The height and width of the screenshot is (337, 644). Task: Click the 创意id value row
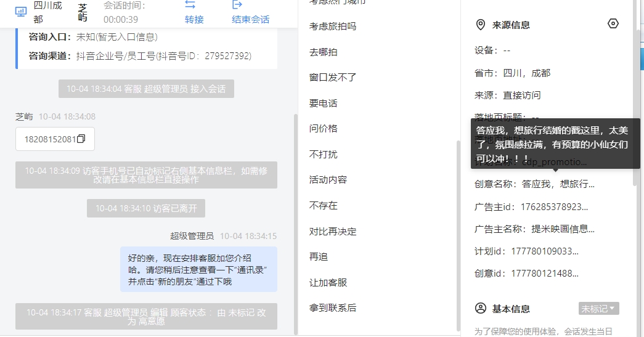pyautogui.click(x=526, y=274)
